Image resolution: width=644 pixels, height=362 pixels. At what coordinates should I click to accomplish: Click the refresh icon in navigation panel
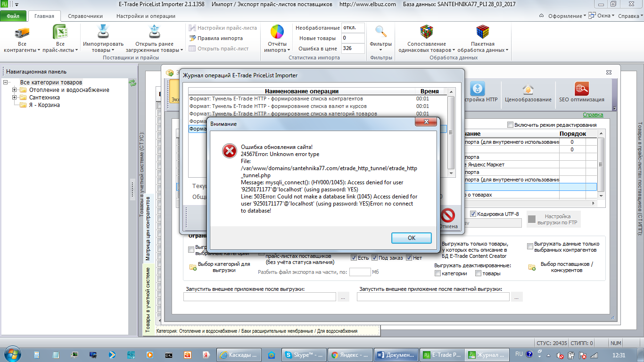[132, 82]
